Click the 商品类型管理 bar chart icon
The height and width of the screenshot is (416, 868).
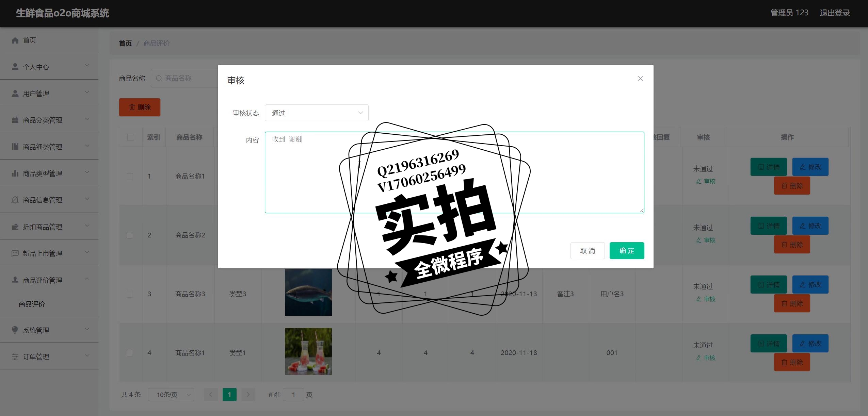pyautogui.click(x=15, y=173)
